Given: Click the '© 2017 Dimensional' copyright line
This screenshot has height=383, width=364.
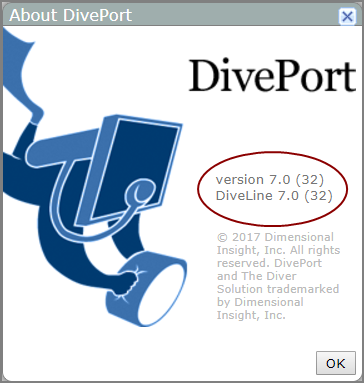Looking at the screenshot, I should point(275,237).
